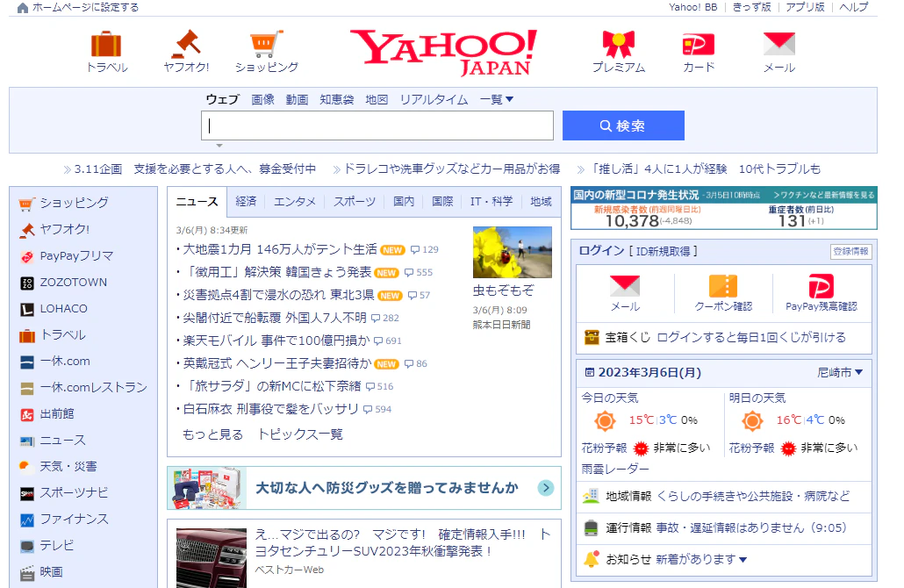Switch to the 国内 news tab
The width and height of the screenshot is (904, 588).
(x=404, y=202)
